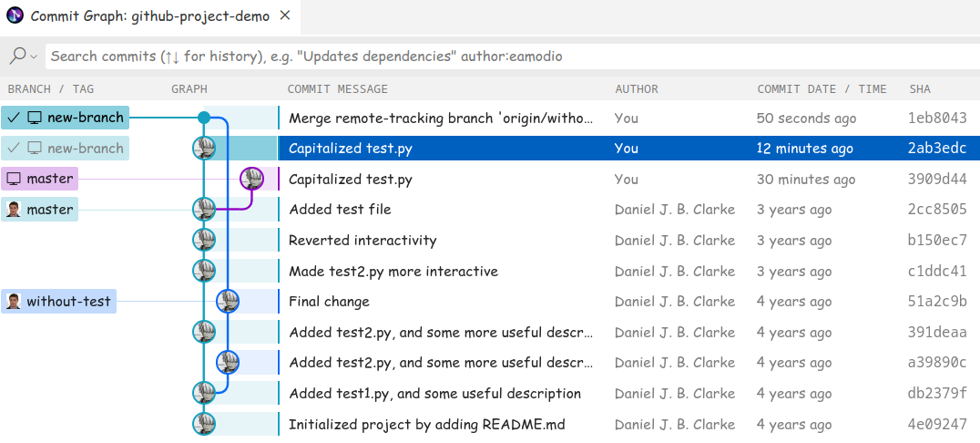Click the search magnifier icon
This screenshot has height=443, width=980.
(17, 57)
